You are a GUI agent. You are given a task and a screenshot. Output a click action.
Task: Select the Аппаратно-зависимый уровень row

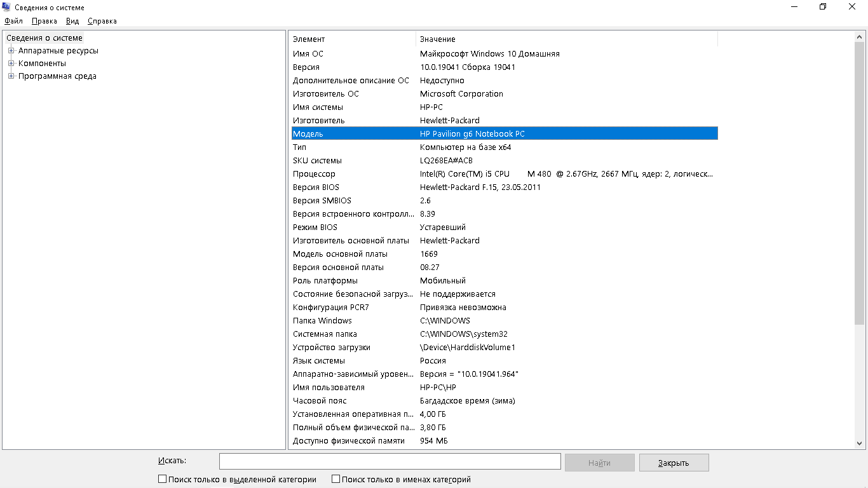(x=505, y=374)
